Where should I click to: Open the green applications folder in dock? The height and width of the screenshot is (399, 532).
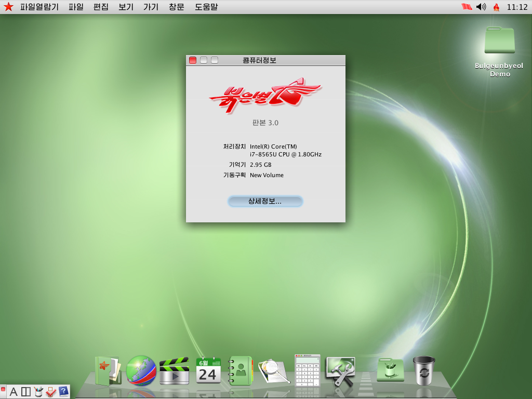391,370
